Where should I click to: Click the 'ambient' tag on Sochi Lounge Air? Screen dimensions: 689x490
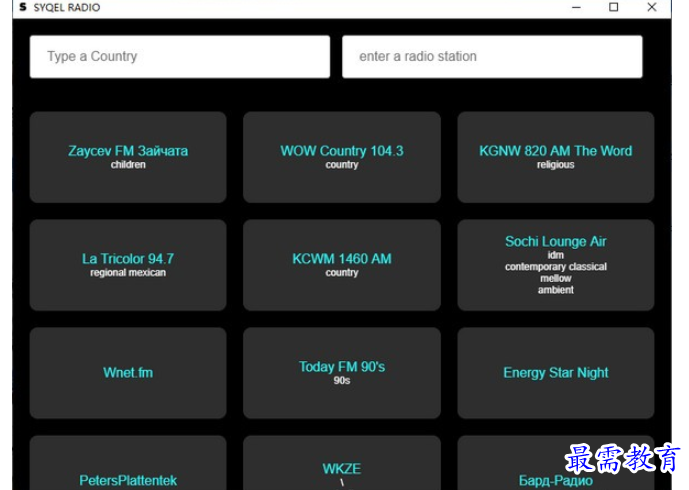pyautogui.click(x=555, y=290)
